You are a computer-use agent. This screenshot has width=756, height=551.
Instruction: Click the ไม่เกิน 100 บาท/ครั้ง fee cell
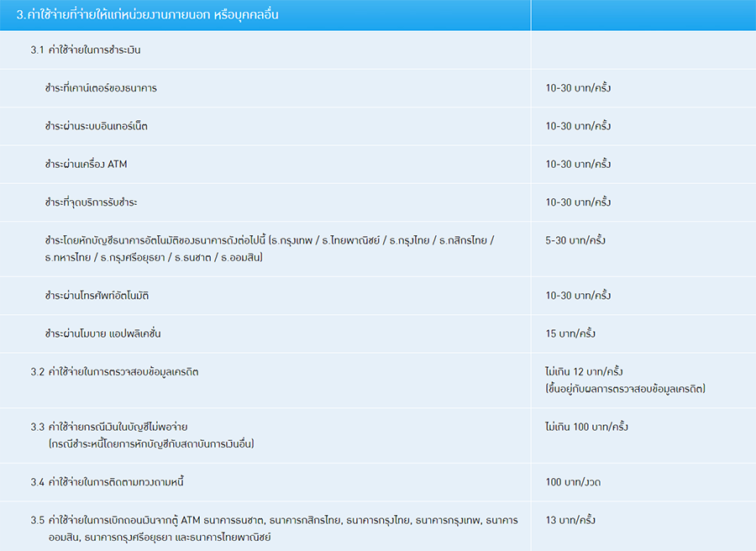coord(586,427)
